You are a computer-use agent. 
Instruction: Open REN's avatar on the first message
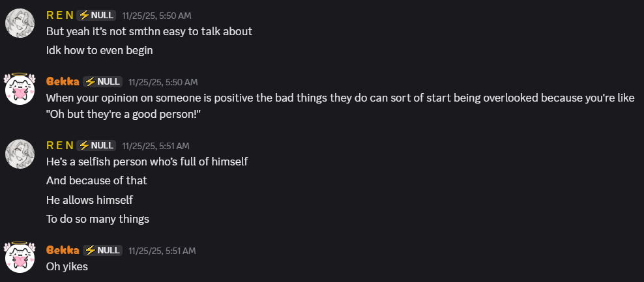point(20,23)
